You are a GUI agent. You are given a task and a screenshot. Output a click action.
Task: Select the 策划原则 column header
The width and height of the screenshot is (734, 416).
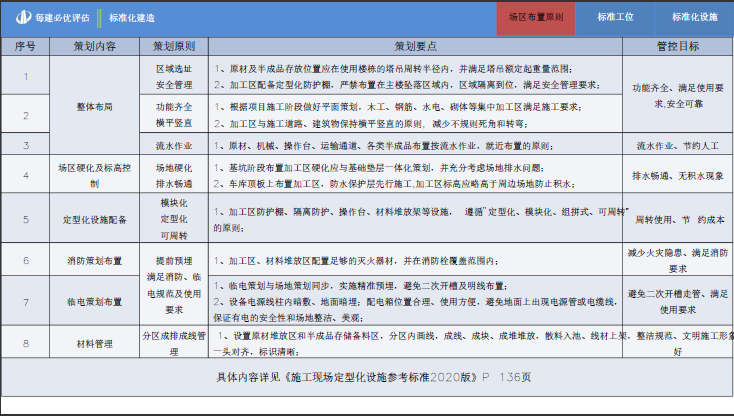point(174,46)
